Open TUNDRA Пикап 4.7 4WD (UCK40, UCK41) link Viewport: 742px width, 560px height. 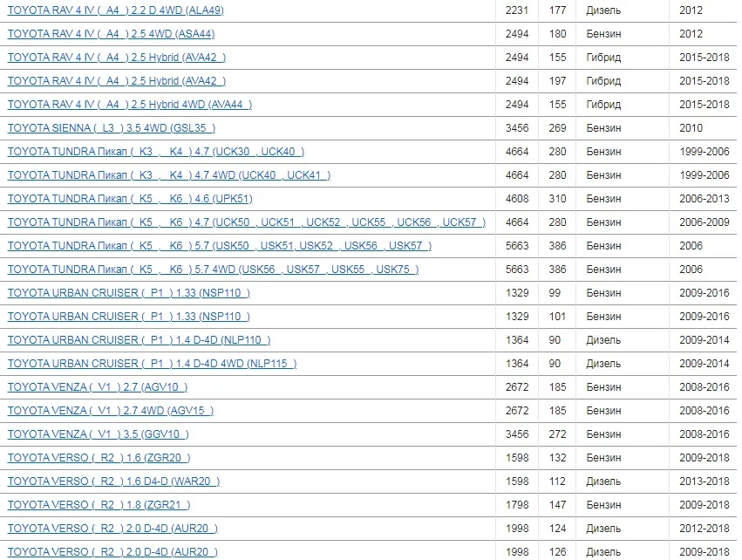click(x=169, y=175)
